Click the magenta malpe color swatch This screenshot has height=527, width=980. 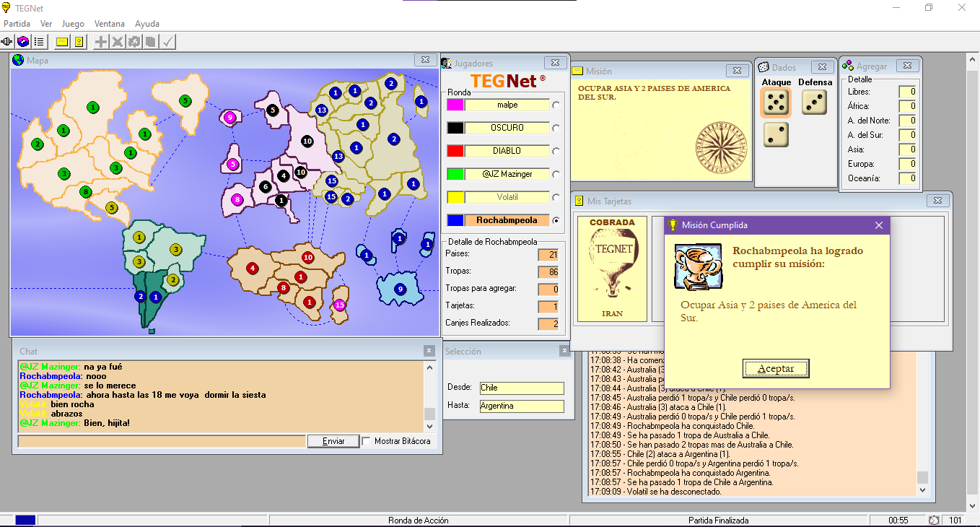455,105
